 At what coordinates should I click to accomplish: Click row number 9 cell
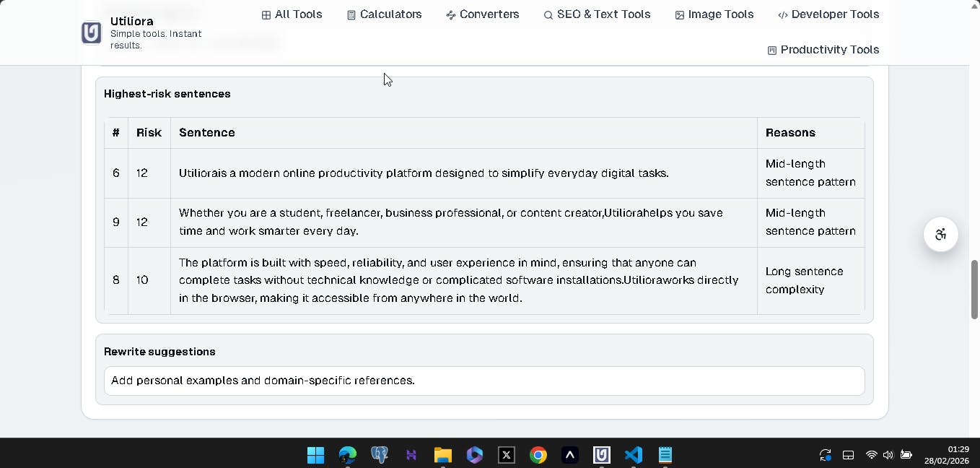click(x=116, y=222)
